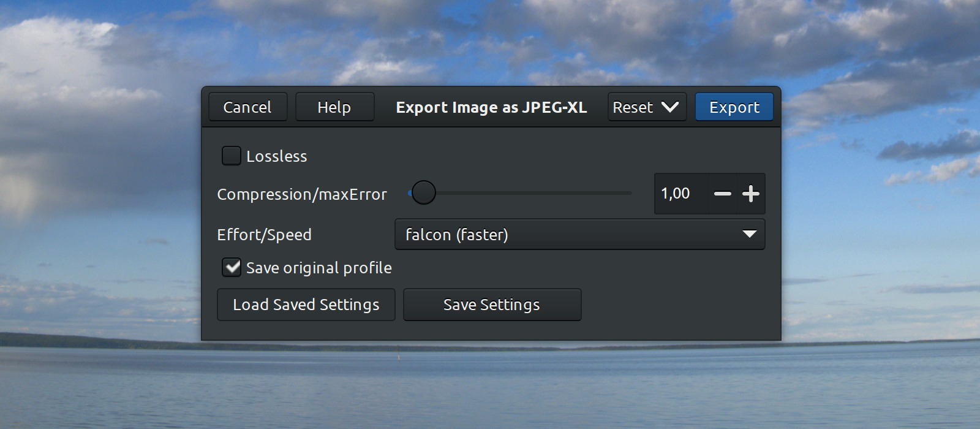Click the Export button
Image resolution: width=980 pixels, height=429 pixels.
click(x=734, y=107)
